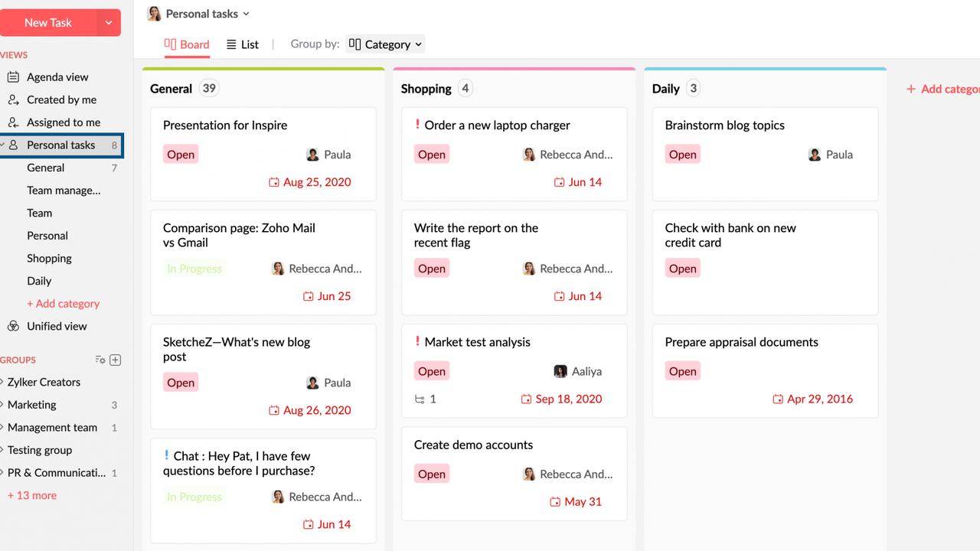Click Open status on Create demo accounts
This screenshot has width=980, height=551.
click(x=432, y=474)
